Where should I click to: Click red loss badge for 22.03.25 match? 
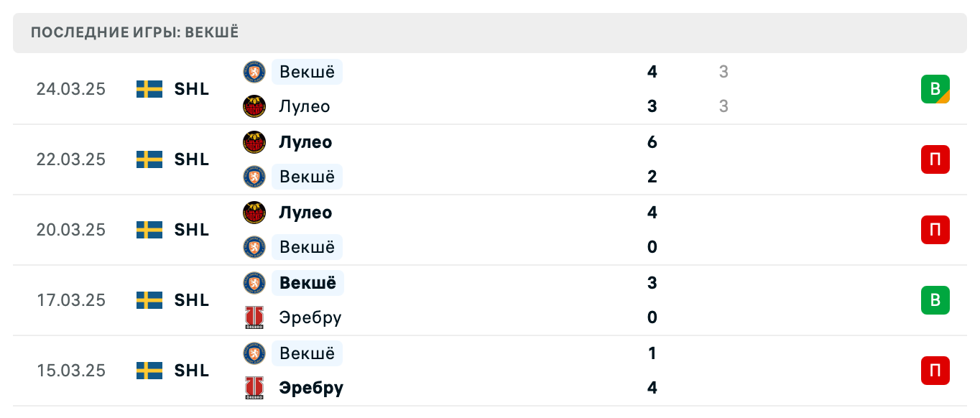(935, 159)
